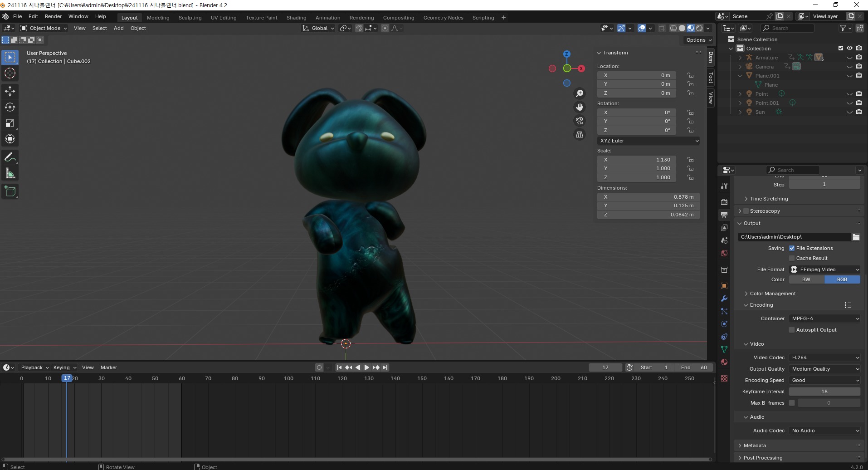Screen dimensions: 868x470
Task: Switch to the Shading workspace tab
Action: tap(296, 18)
